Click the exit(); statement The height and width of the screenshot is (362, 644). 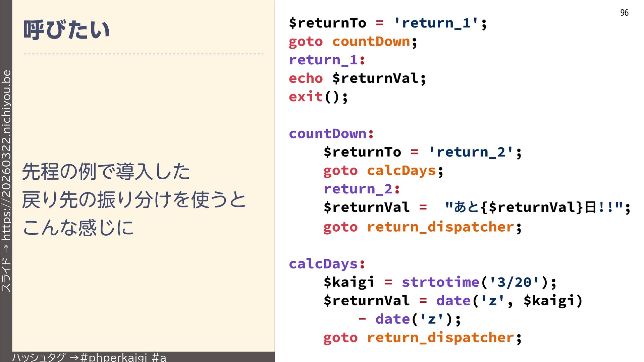[x=318, y=97]
